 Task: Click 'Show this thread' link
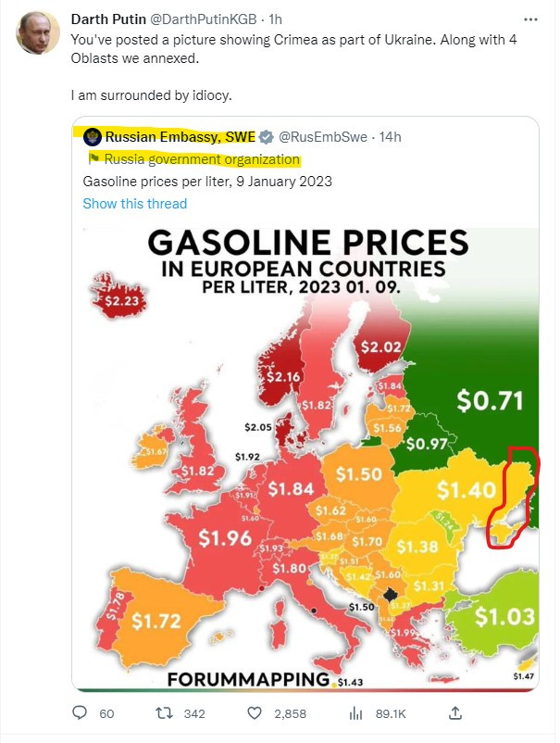point(135,204)
